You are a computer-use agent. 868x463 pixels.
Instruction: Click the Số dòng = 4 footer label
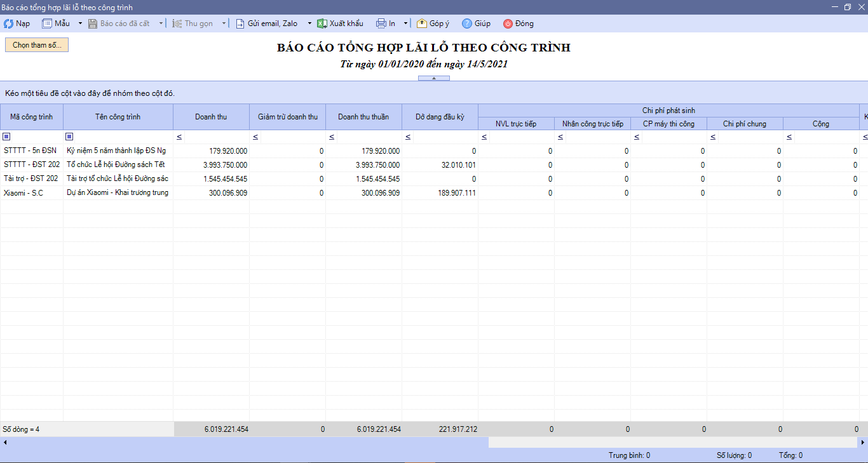21,429
